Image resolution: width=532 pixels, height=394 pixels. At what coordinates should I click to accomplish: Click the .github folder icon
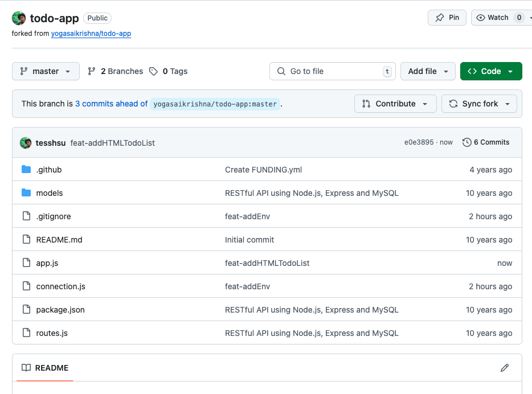(26, 169)
